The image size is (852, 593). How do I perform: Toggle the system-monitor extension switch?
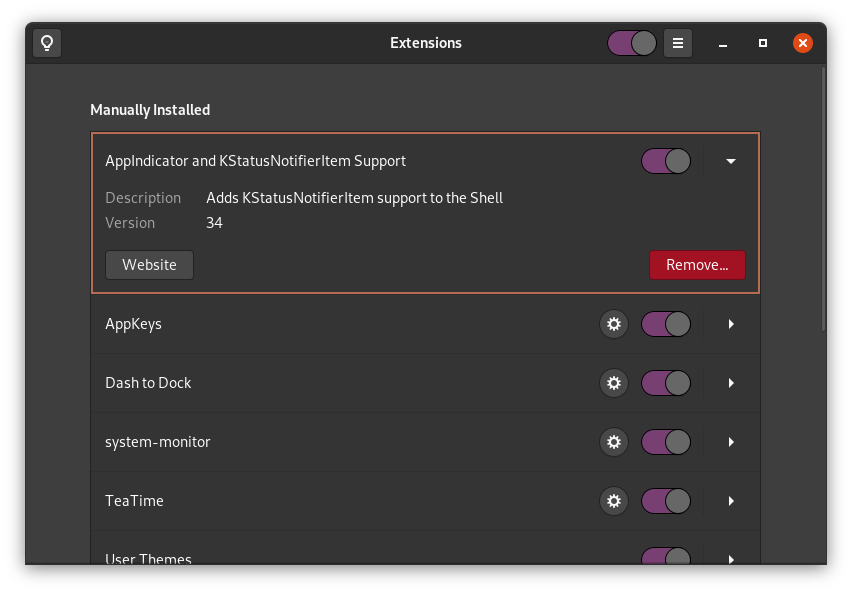(x=666, y=442)
